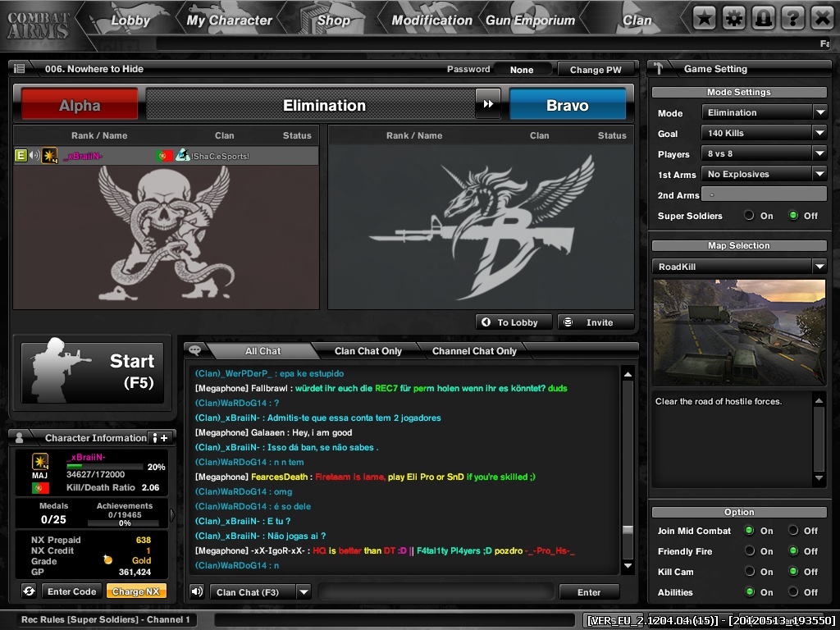Viewport: 840px width, 630px height.
Task: Switch to Channel Chat Only tab
Action: click(474, 351)
